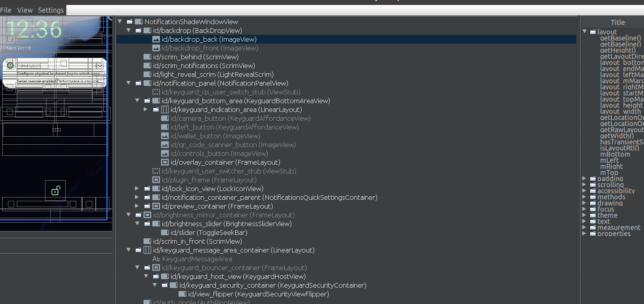The image size is (644, 304).
Task: Expand the methods property group
Action: pyautogui.click(x=584, y=197)
